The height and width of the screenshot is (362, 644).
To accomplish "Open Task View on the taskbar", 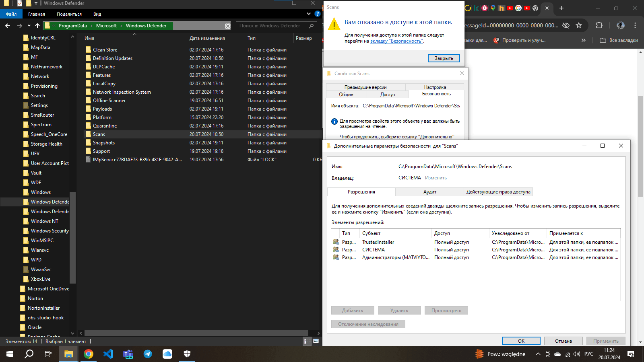I will [x=48, y=354].
